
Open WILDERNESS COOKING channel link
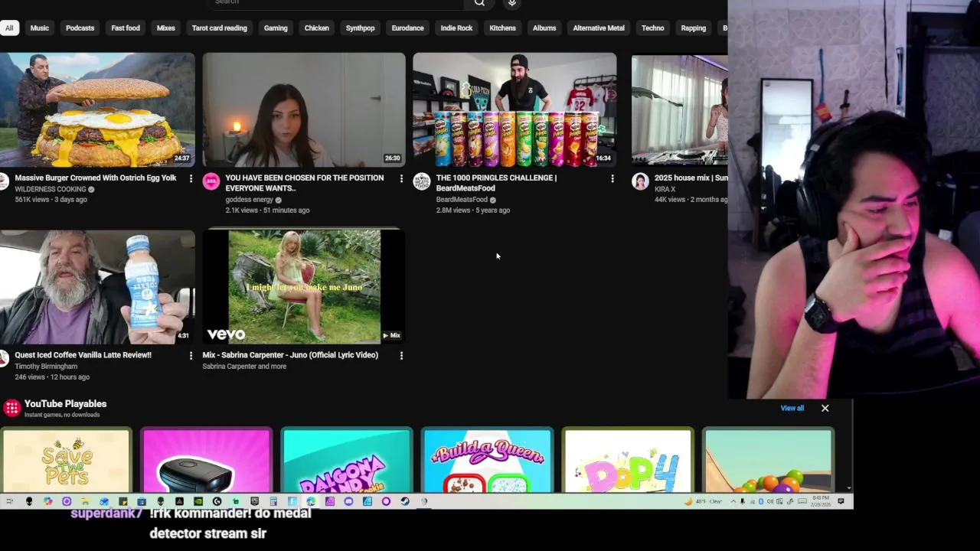coord(51,189)
